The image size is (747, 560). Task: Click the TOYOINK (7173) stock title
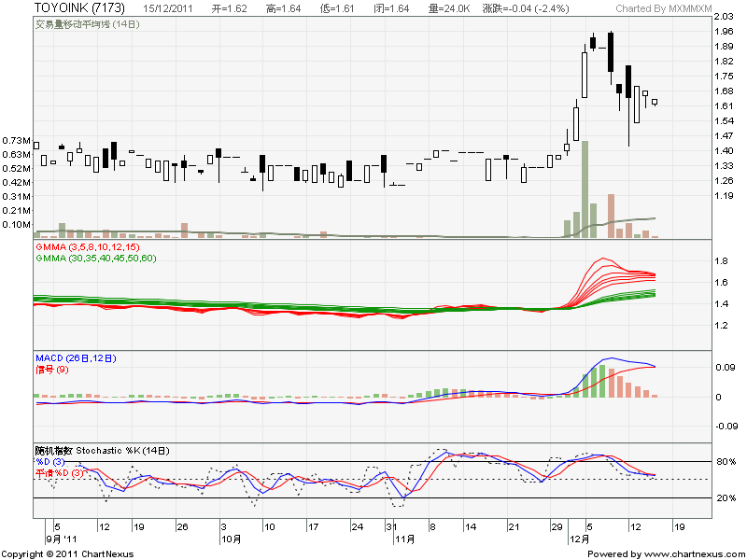coord(79,7)
